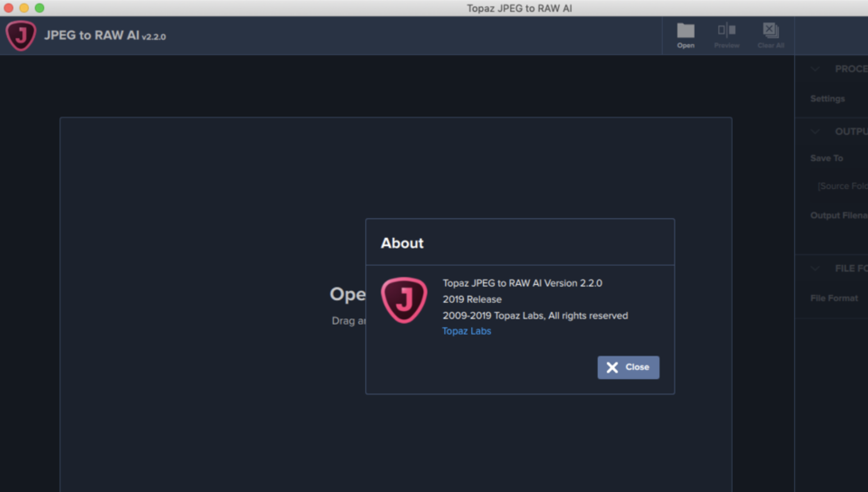The width and height of the screenshot is (868, 492).
Task: Click the X icon on the Close button
Action: coord(613,367)
